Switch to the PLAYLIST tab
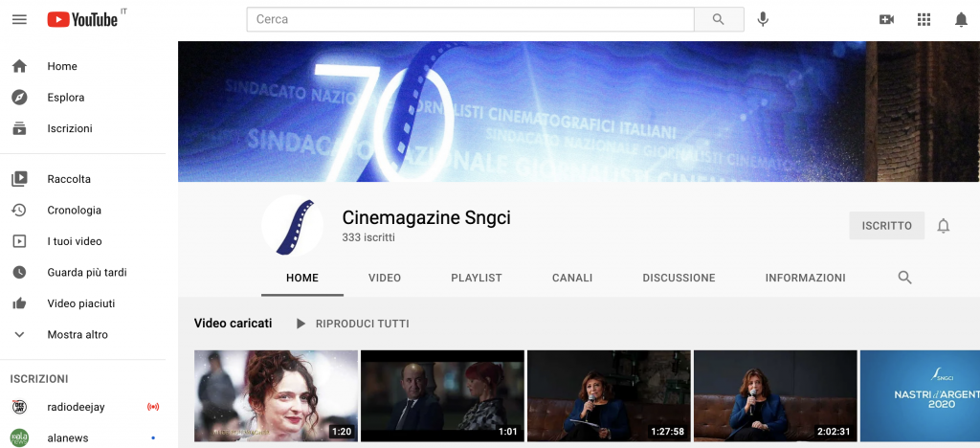Screen dimensions: 980x448 (477, 278)
